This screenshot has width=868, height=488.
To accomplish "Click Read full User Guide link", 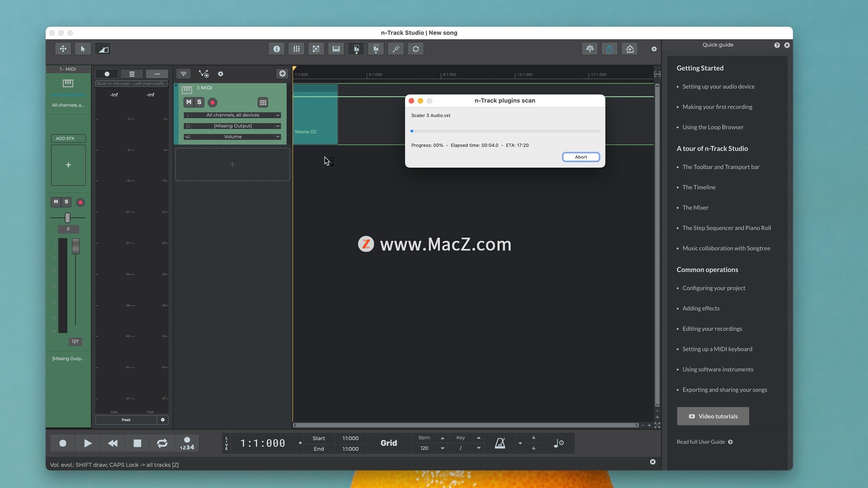I will pyautogui.click(x=704, y=442).
